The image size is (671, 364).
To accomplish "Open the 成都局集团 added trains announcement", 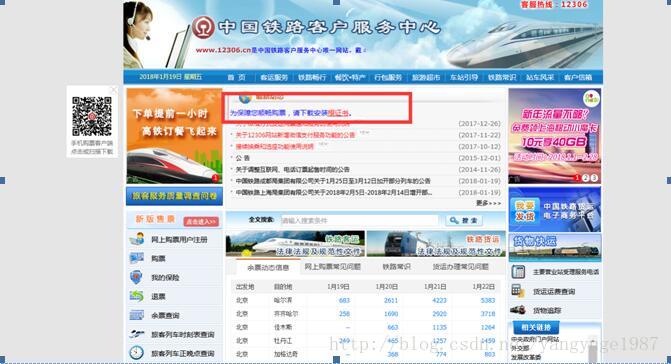I will 333,181.
